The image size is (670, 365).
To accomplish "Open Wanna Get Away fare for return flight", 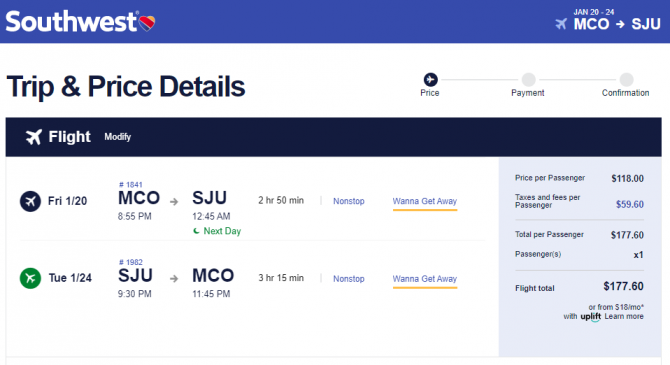I will tap(425, 279).
